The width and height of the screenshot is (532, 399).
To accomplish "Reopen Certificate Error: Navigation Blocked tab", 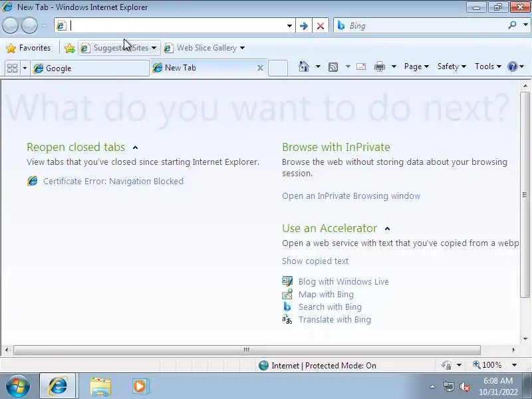I will point(113,181).
